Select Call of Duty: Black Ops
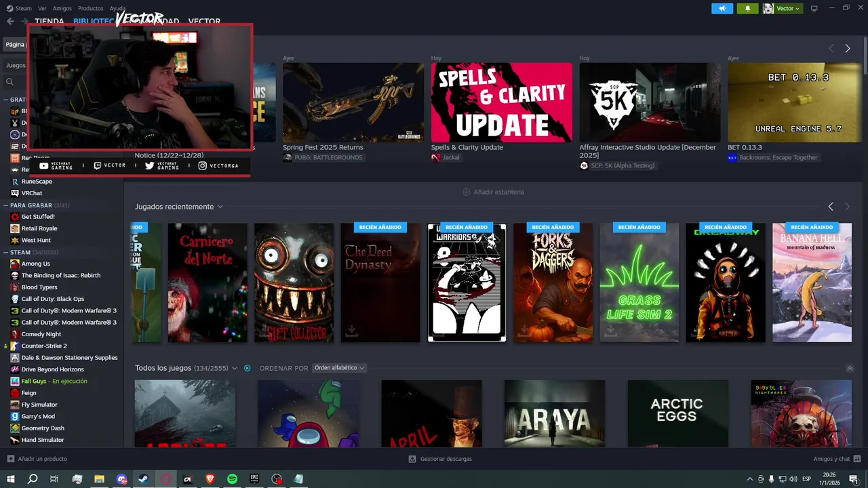The image size is (868, 488). [x=53, y=299]
